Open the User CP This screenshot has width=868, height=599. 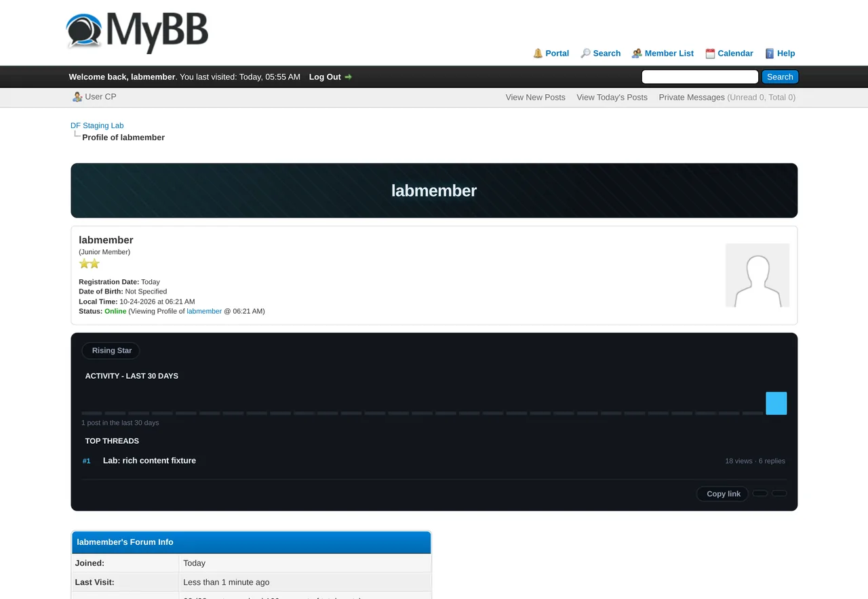[x=100, y=97]
